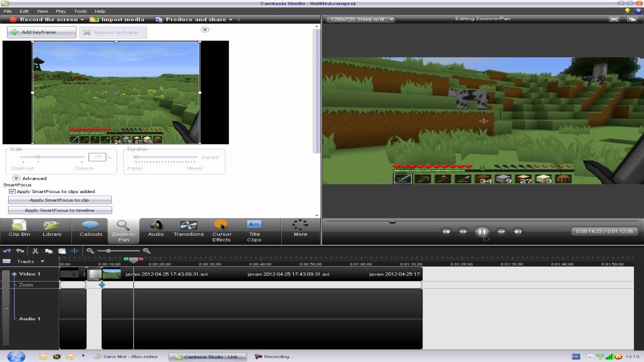The width and height of the screenshot is (644, 362).
Task: Click the Copy icon in timeline toolbar
Action: point(49,250)
